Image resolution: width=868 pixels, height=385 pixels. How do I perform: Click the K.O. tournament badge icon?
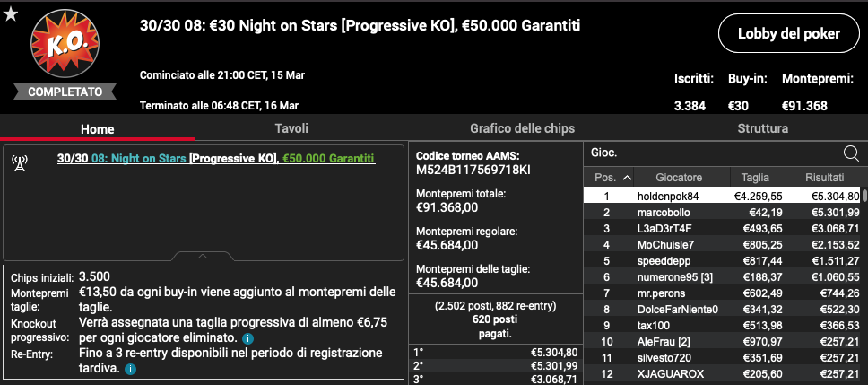coord(65,44)
